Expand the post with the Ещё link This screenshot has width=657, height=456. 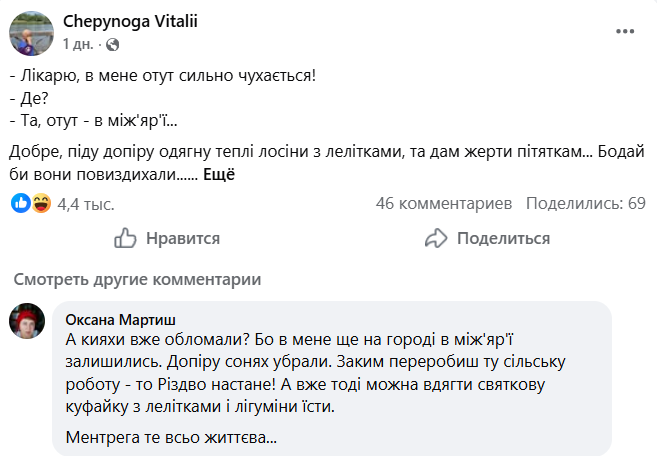click(218, 174)
